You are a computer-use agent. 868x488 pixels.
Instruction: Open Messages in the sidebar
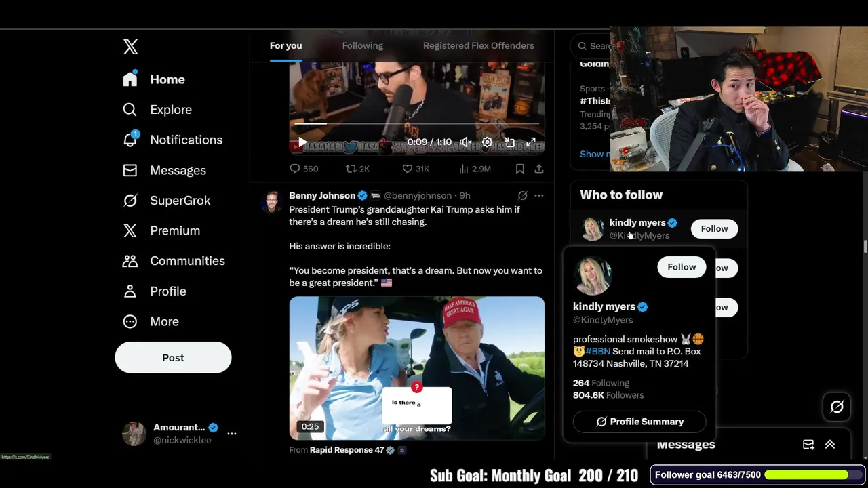click(x=165, y=170)
